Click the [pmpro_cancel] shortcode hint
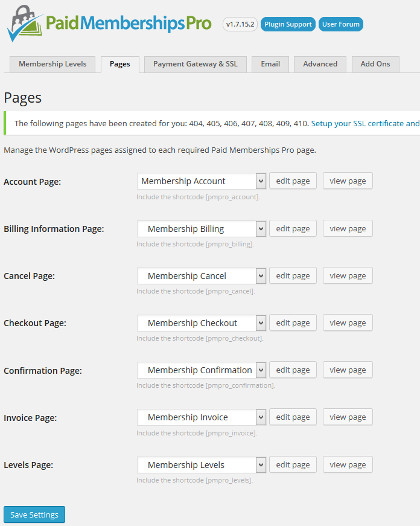Image resolution: width=420 pixels, height=526 pixels. 196,291
